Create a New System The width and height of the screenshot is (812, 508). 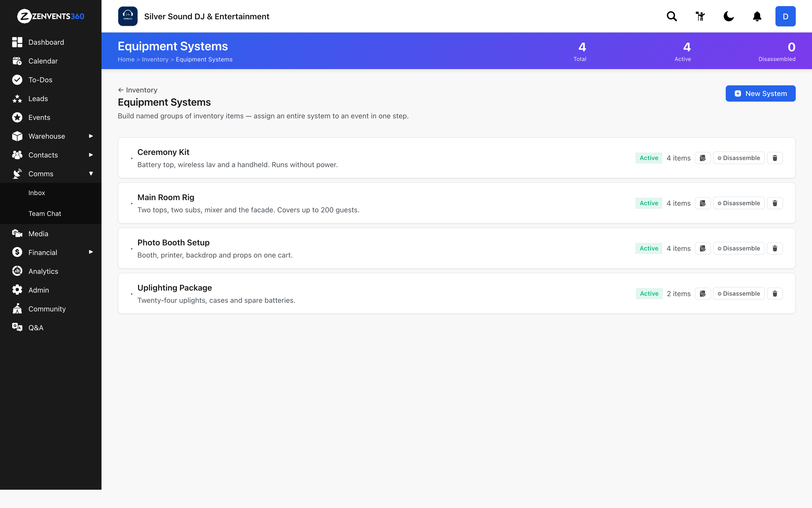[760, 93]
